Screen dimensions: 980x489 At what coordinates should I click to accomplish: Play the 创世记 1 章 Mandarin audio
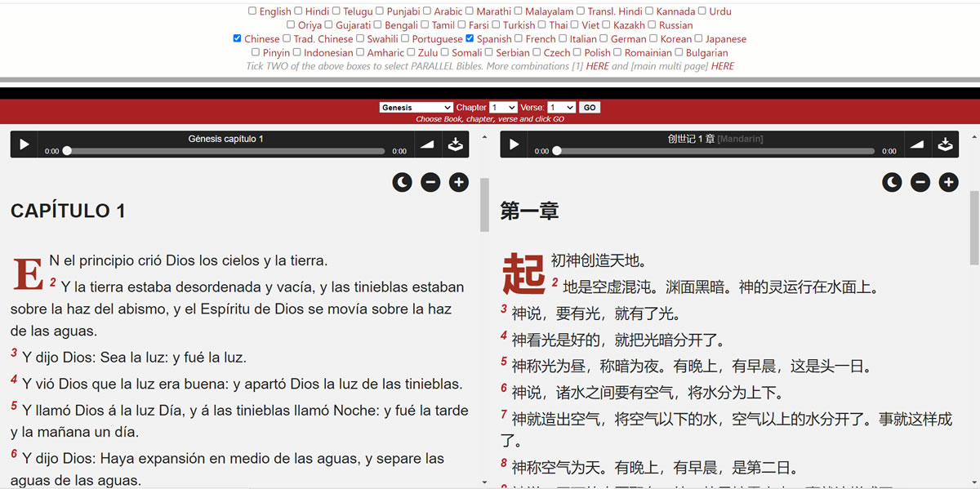[514, 144]
